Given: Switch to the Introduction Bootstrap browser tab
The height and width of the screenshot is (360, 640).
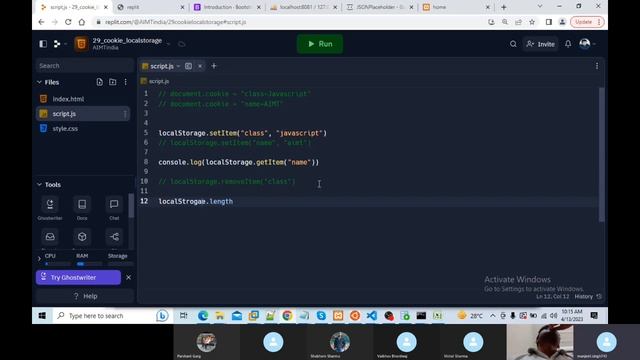Looking at the screenshot, I should point(227,7).
